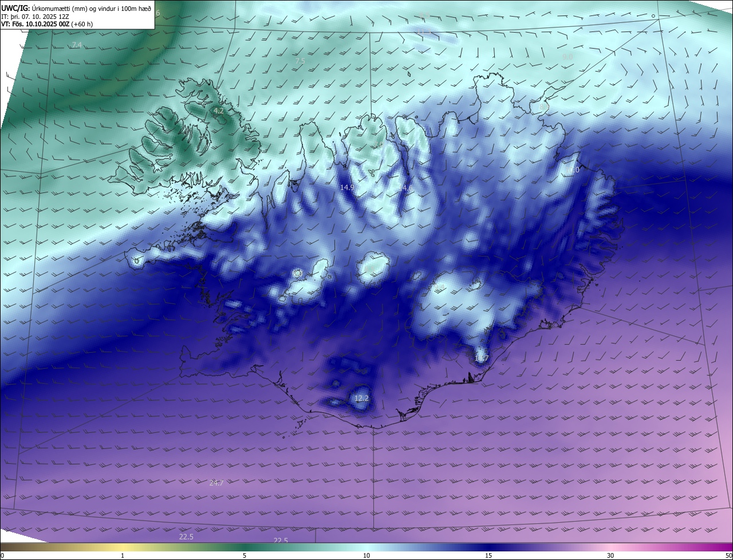Click the 10.0 value near the east coast
Screen dimensions: 733x560
[x=573, y=170]
